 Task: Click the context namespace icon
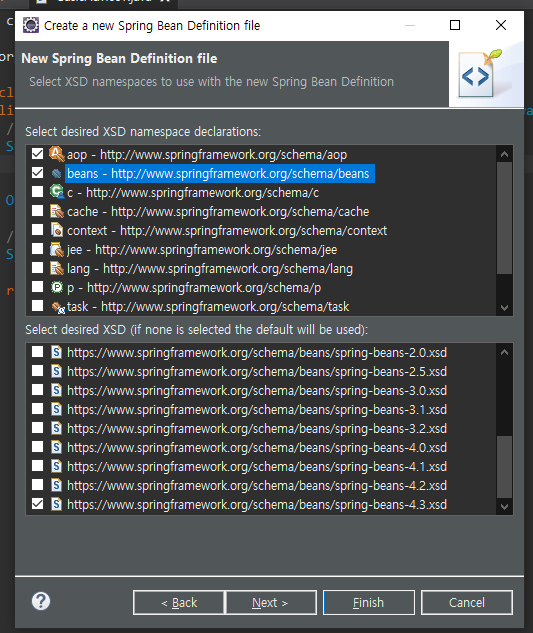pyautogui.click(x=57, y=230)
